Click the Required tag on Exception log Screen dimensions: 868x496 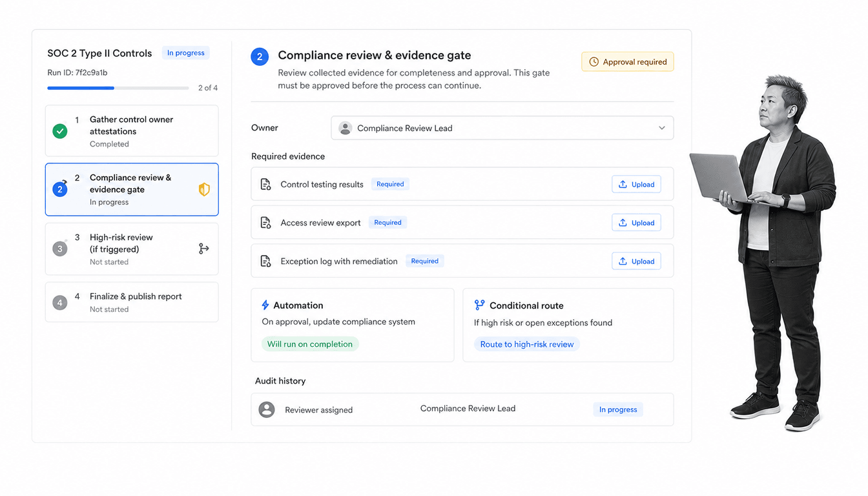click(x=424, y=261)
